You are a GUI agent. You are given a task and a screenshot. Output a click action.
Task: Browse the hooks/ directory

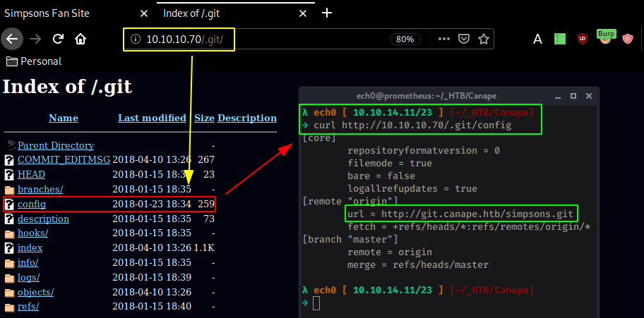click(33, 233)
